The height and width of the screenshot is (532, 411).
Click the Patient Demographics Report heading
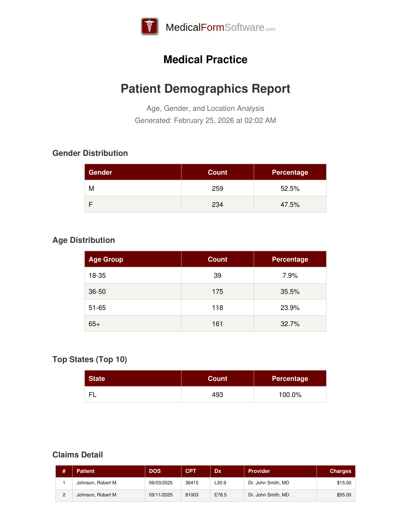[205, 89]
